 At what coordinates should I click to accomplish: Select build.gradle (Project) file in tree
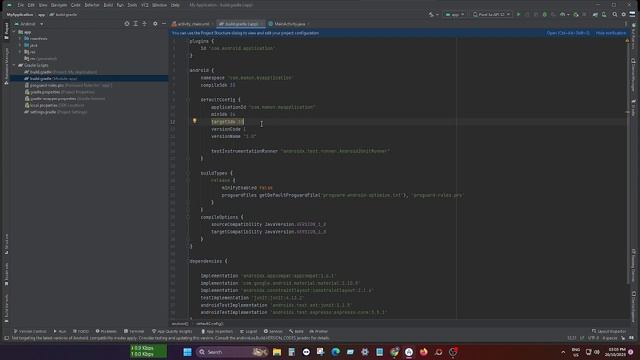pyautogui.click(x=60, y=72)
